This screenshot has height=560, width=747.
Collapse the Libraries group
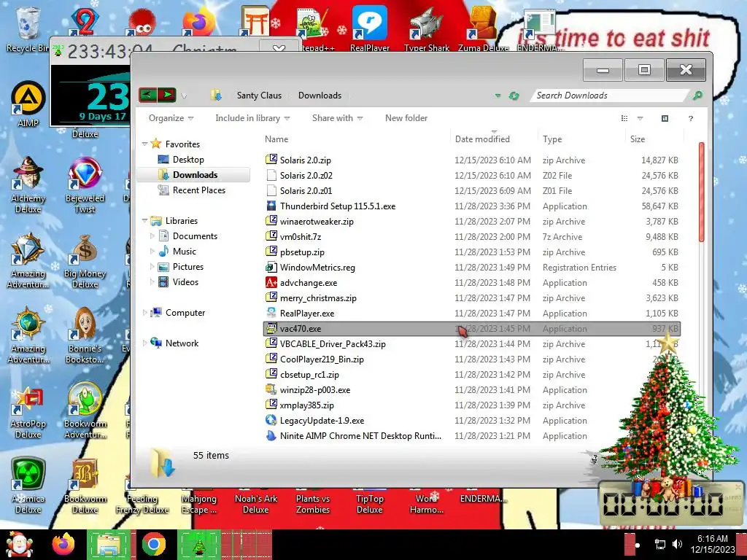(x=145, y=220)
